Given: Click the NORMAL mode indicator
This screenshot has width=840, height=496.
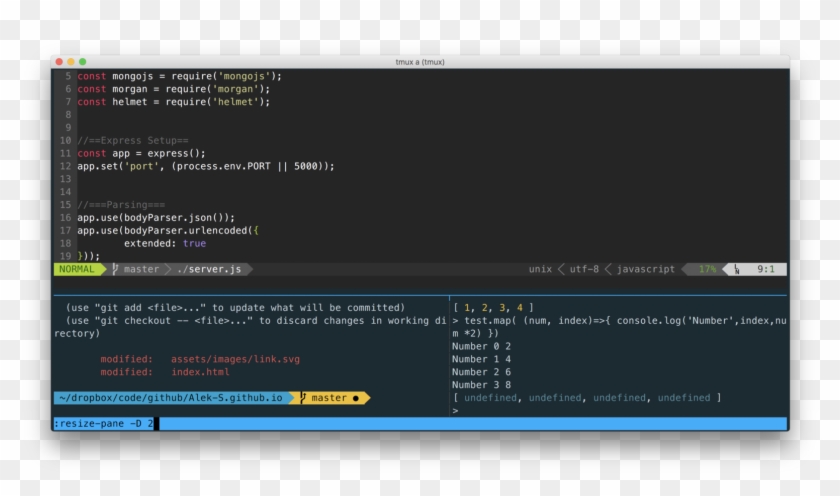Looking at the screenshot, I should [77, 269].
